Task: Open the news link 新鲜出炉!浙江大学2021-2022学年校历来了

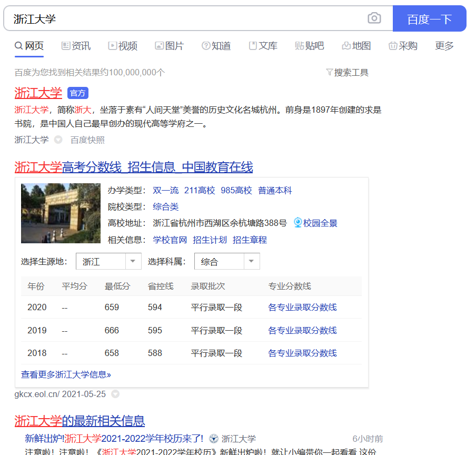Action: point(114,439)
